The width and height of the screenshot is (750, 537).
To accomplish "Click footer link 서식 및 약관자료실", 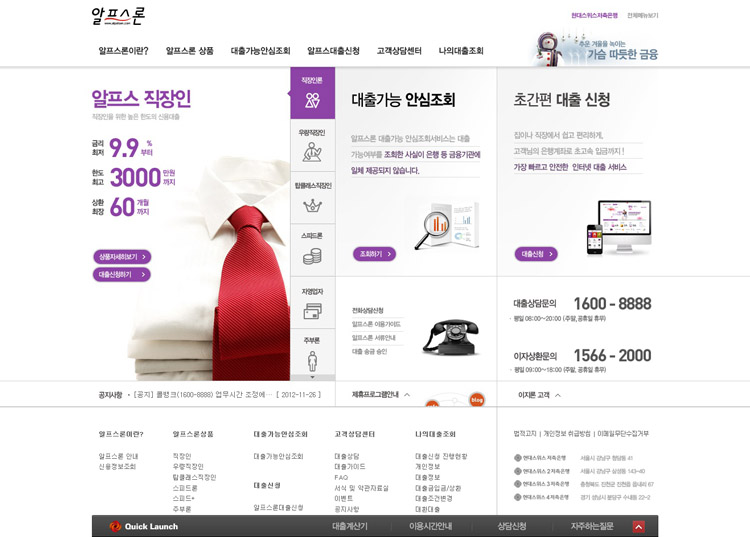I will (361, 488).
